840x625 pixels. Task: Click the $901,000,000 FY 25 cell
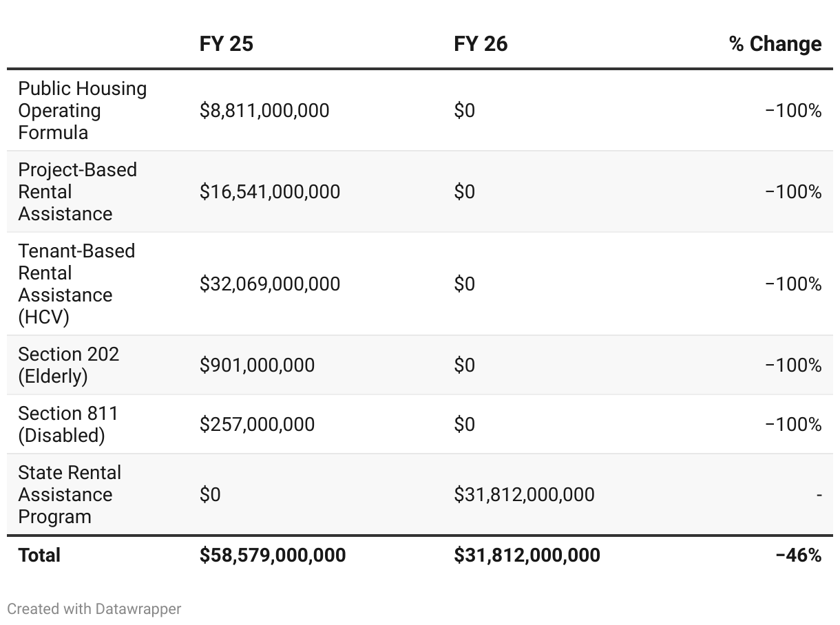click(x=257, y=366)
